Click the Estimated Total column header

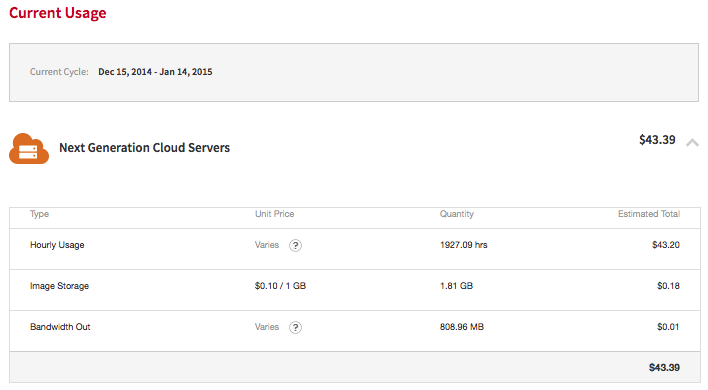[649, 214]
